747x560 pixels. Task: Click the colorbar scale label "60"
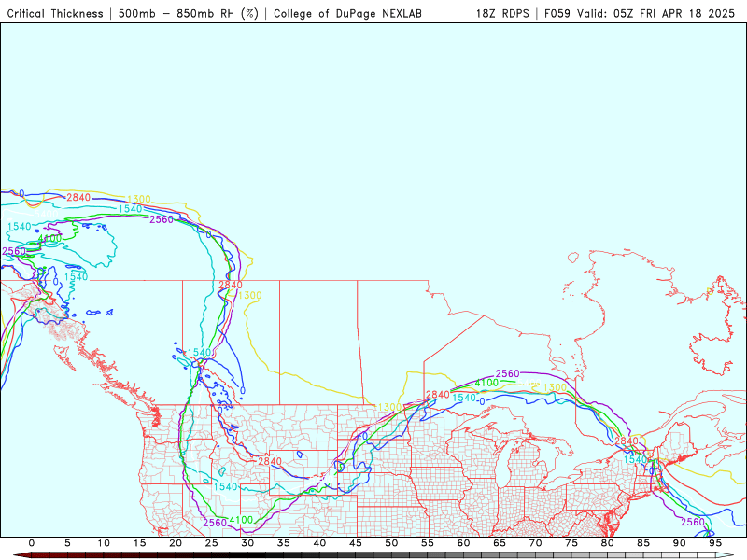click(463, 543)
